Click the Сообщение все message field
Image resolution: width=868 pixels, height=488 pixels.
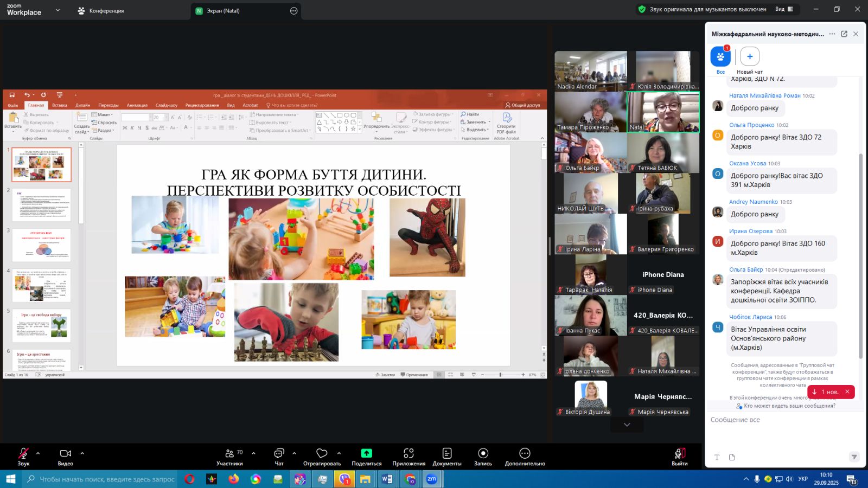click(781, 420)
